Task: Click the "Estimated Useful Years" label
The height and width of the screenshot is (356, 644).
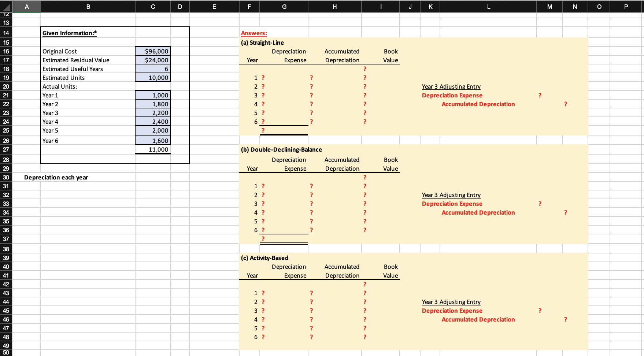Action: pos(73,69)
